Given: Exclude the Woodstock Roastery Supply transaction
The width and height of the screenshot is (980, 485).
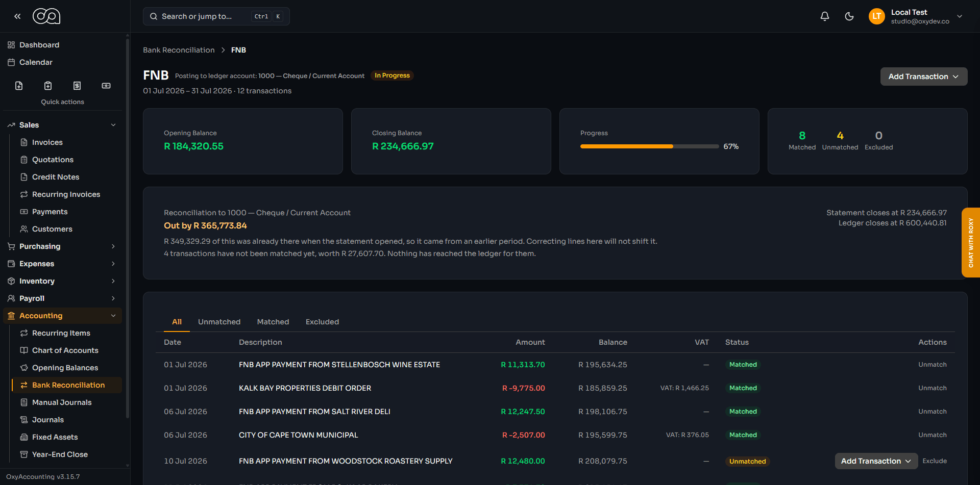Looking at the screenshot, I should 935,461.
